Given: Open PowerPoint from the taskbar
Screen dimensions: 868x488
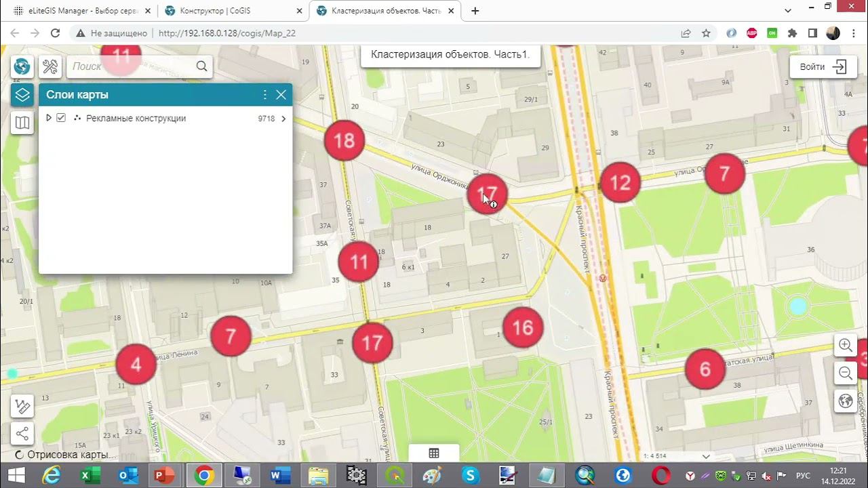Looking at the screenshot, I should pos(163,475).
